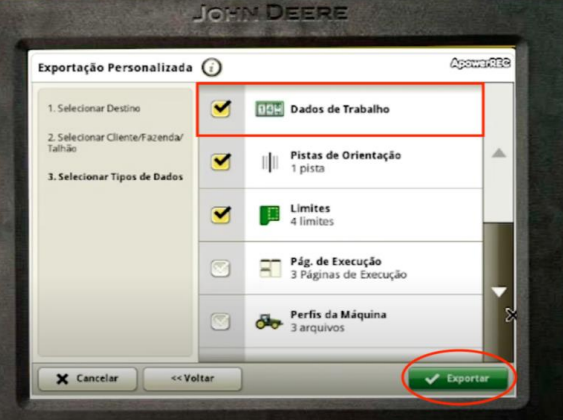The height and width of the screenshot is (420, 563).
Task: Click the Pistas de Orientação guidance lines icon
Action: click(x=270, y=162)
